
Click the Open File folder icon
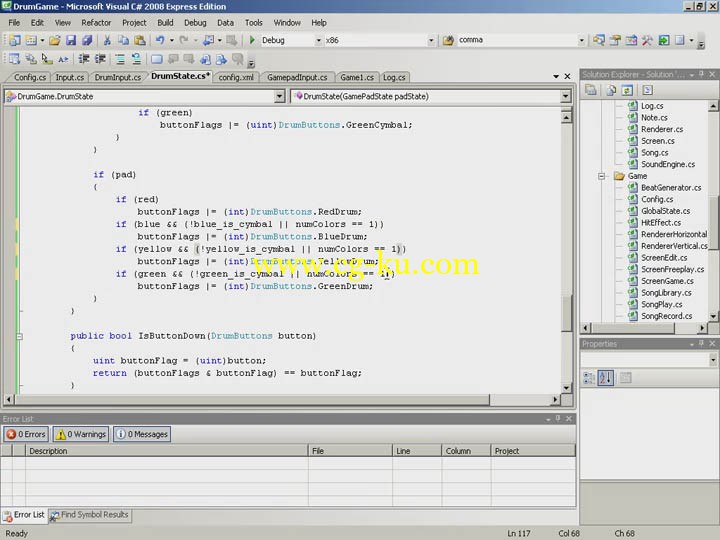[55, 40]
